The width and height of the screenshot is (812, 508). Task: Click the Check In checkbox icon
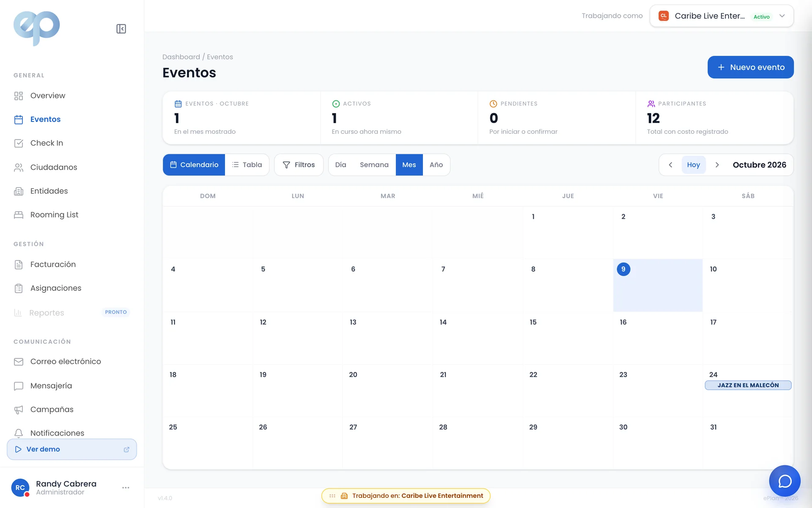pyautogui.click(x=19, y=144)
